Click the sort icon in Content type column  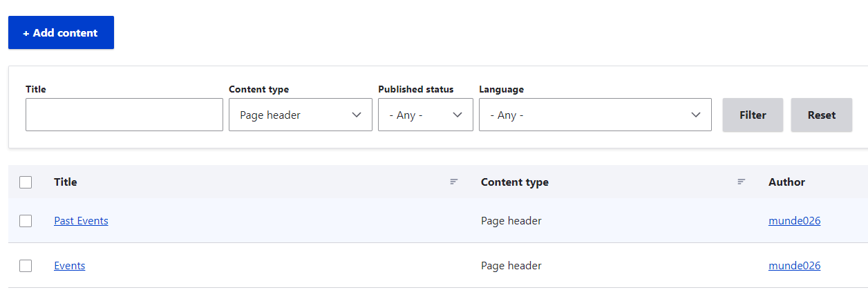742,182
